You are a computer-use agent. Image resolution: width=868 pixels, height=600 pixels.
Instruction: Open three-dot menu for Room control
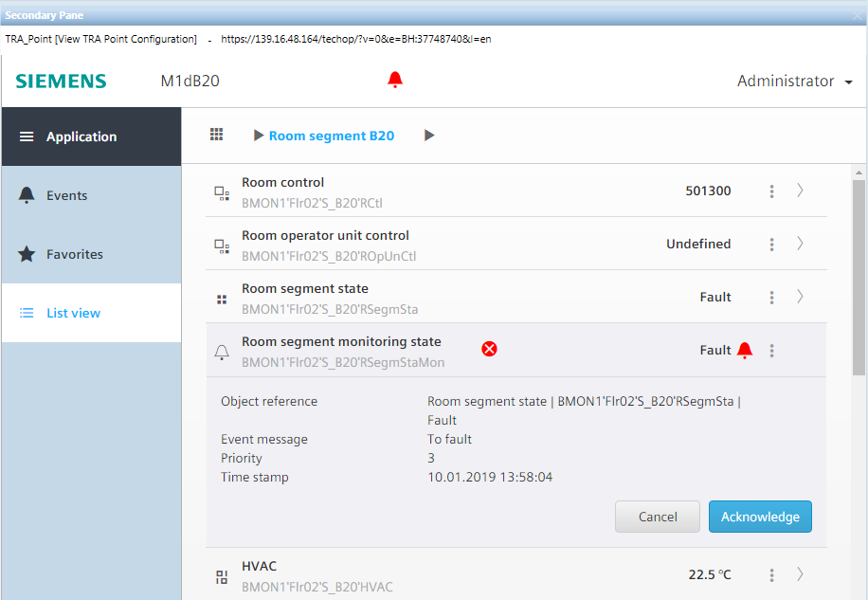click(x=772, y=191)
